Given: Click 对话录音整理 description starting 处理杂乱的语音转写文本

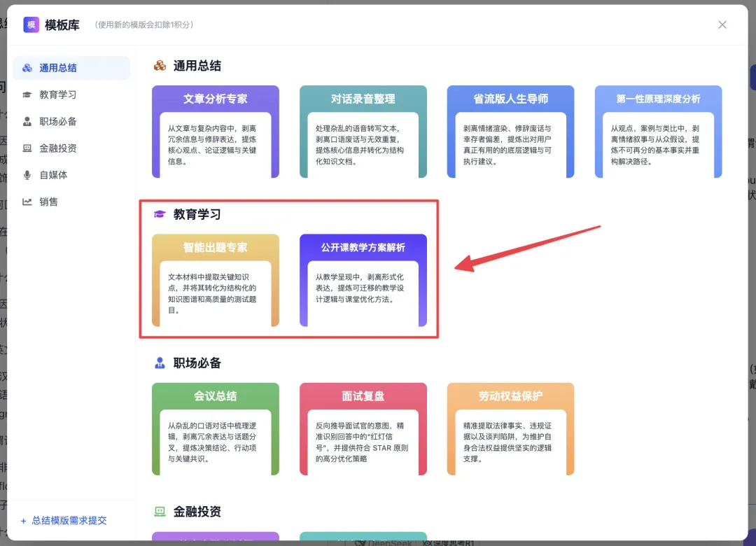Looking at the screenshot, I should coord(360,145).
